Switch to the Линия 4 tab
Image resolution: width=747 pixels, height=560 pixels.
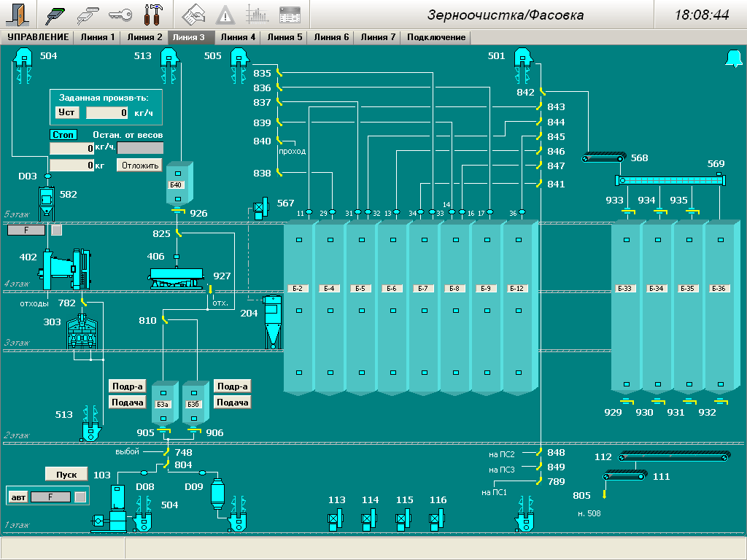238,37
